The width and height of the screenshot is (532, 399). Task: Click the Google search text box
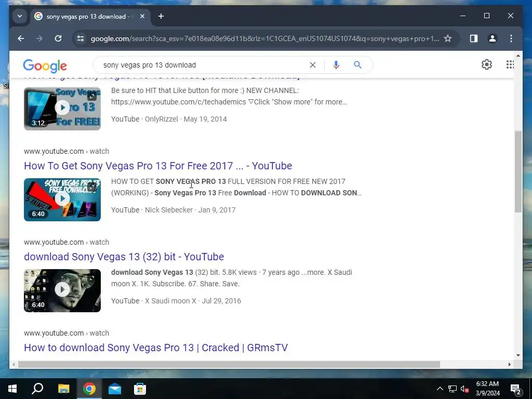[204, 65]
